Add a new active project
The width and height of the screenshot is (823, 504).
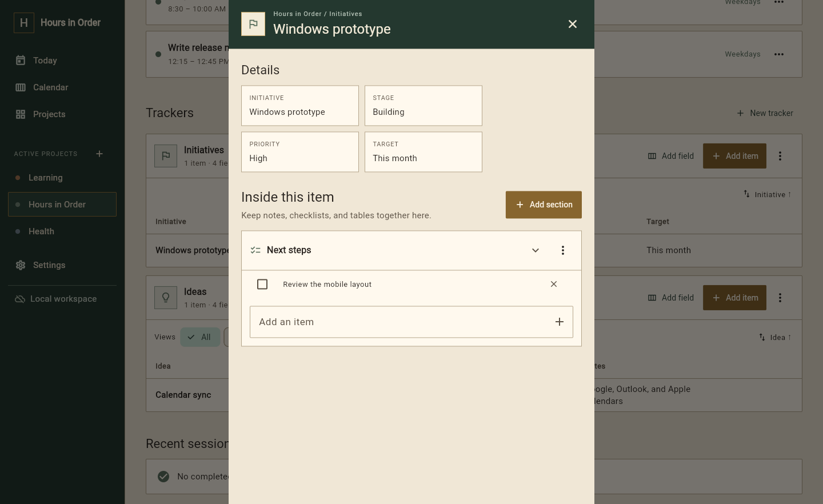pos(99,154)
